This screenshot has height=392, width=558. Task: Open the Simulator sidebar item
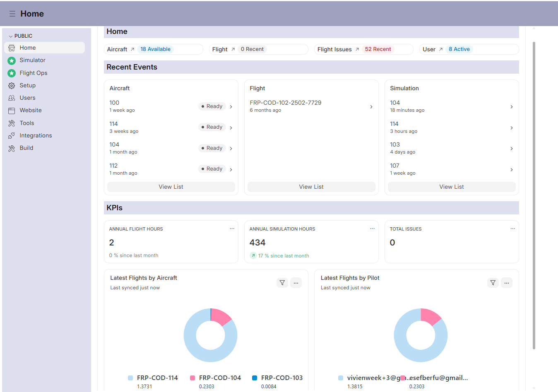coord(32,60)
